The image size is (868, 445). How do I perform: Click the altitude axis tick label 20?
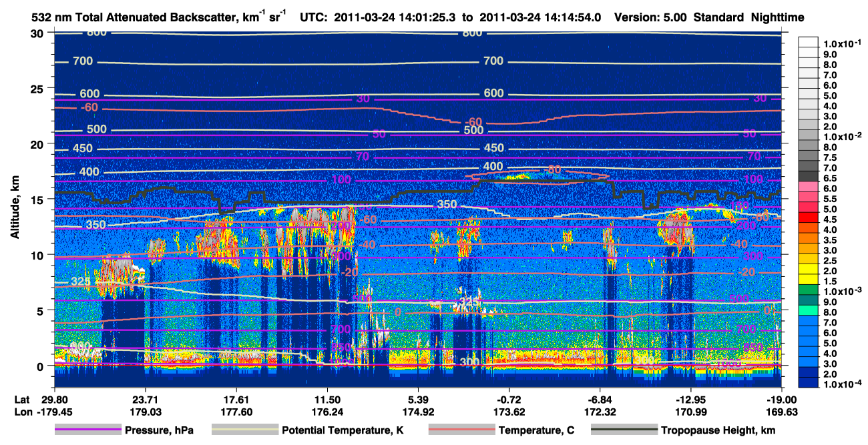(38, 143)
